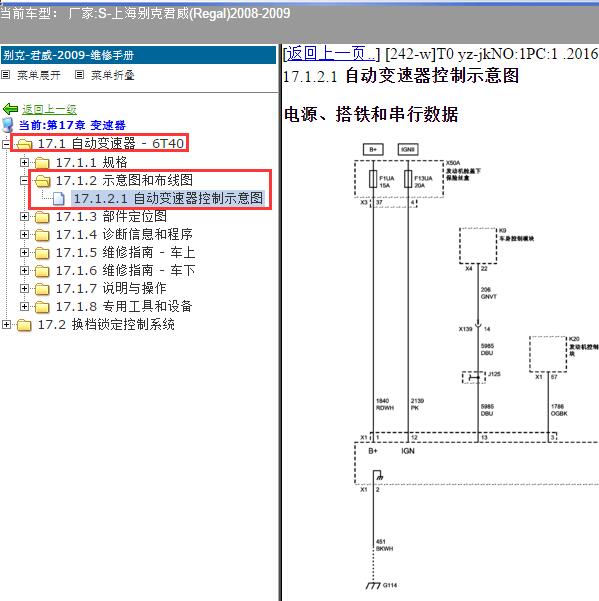This screenshot has height=601, width=599.
Task: Select the 17.1.8 专用工具和设备 label
Action: click(124, 306)
